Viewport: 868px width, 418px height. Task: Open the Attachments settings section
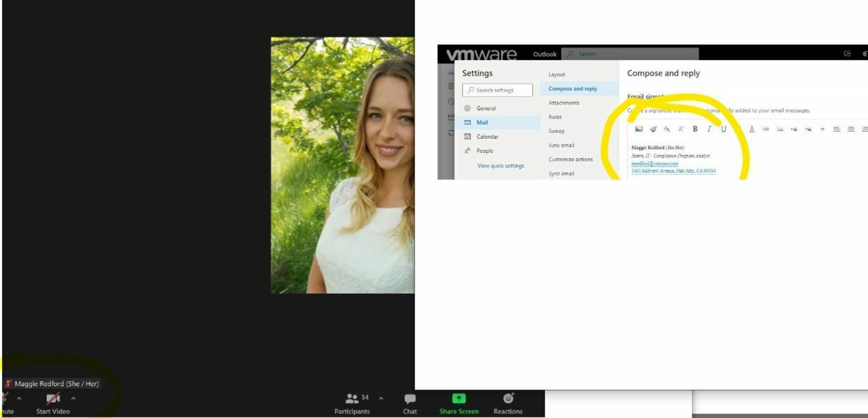pyautogui.click(x=564, y=103)
